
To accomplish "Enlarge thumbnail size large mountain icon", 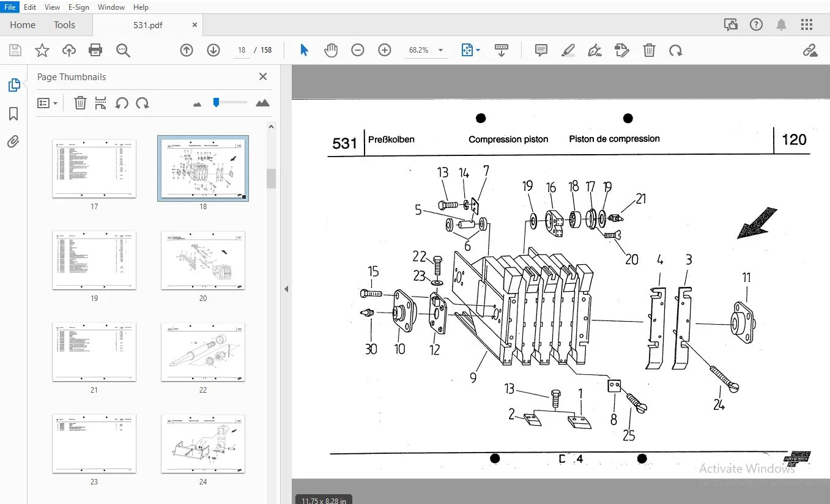I will [263, 103].
